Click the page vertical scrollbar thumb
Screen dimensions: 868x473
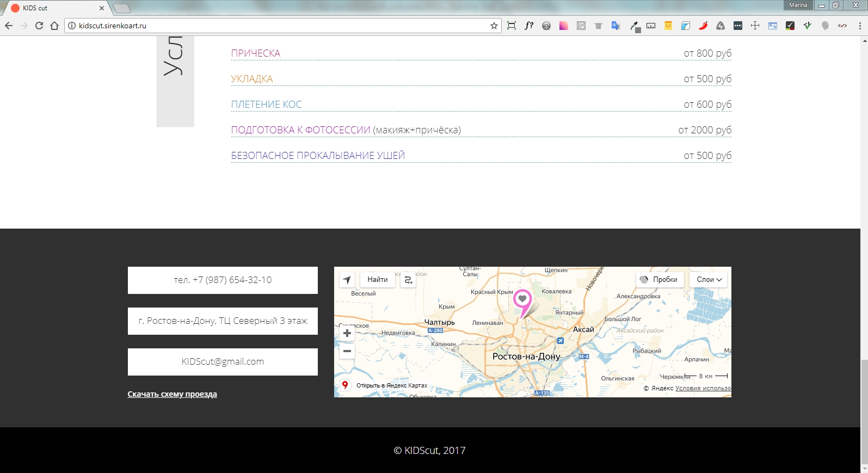click(x=864, y=411)
